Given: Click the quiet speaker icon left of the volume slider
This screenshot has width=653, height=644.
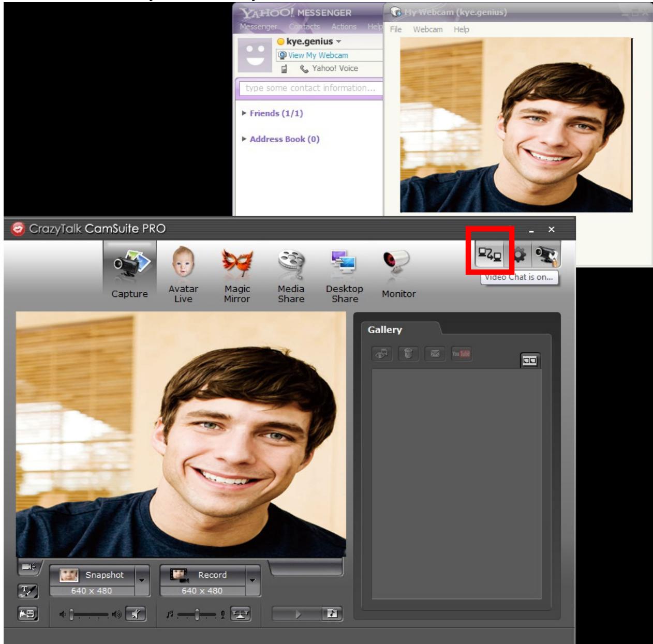Looking at the screenshot, I should (x=63, y=615).
